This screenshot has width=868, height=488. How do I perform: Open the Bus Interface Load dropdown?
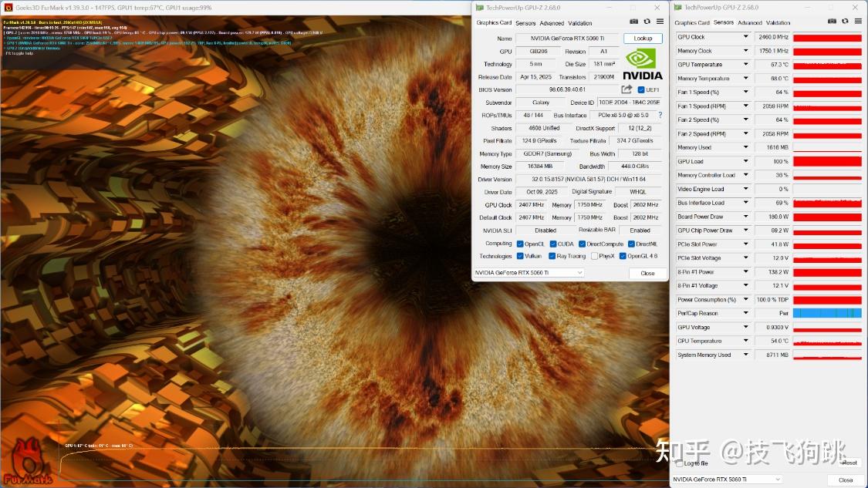pos(745,203)
